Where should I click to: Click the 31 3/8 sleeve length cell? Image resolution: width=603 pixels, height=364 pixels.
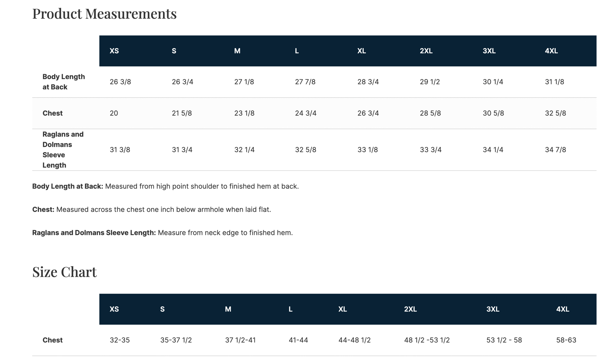(120, 150)
